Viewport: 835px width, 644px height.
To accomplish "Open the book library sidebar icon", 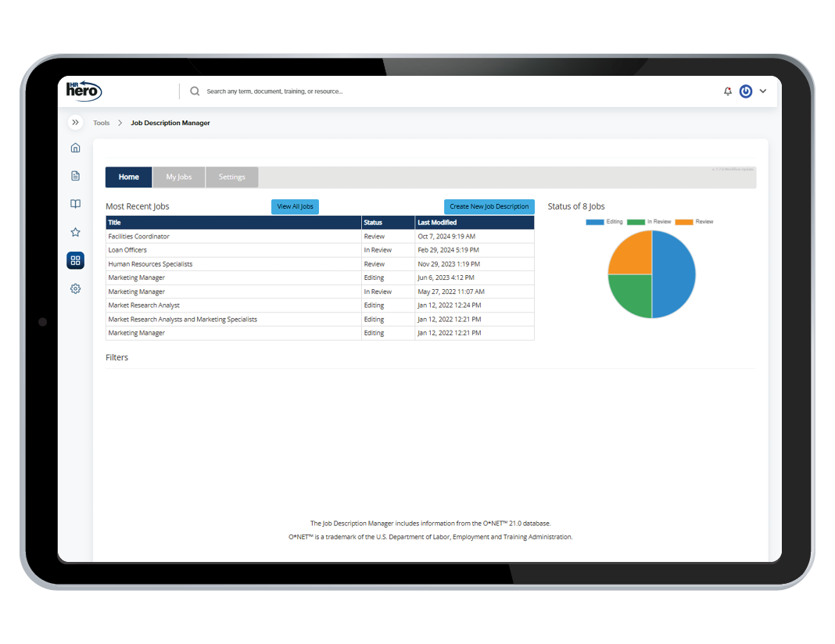I will click(x=75, y=204).
